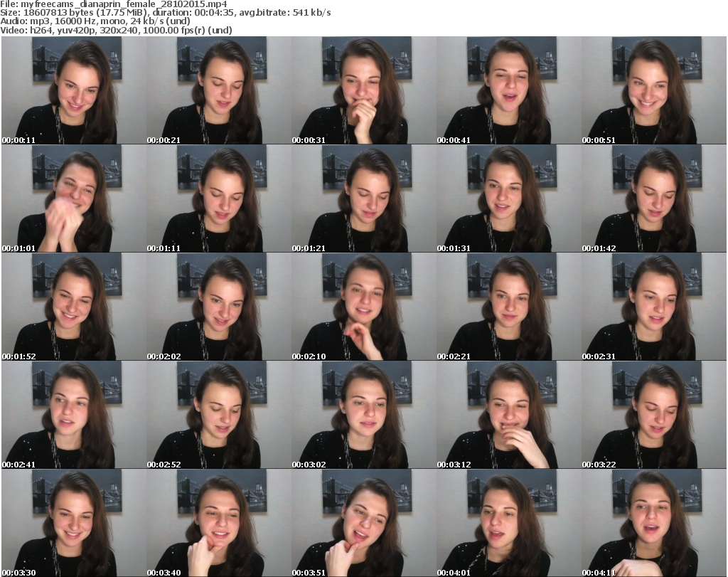View the frame labeled 00:04:01
Viewport: 728px width, 577px height.
(508, 523)
